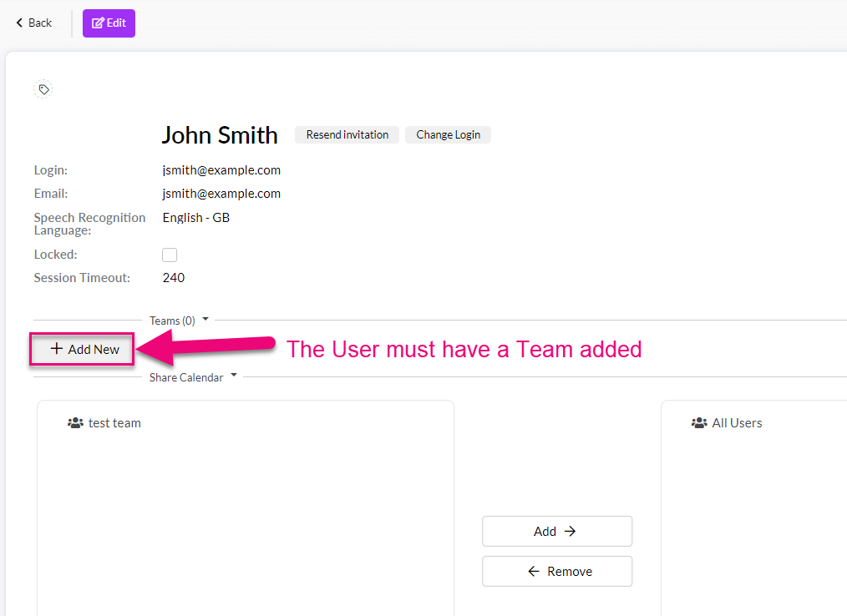Screen dimensions: 847x616
Task: Click the Email field value
Action: point(221,194)
